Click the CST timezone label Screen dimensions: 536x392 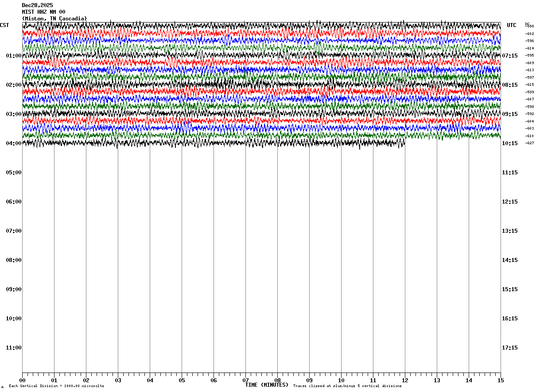pos(4,25)
